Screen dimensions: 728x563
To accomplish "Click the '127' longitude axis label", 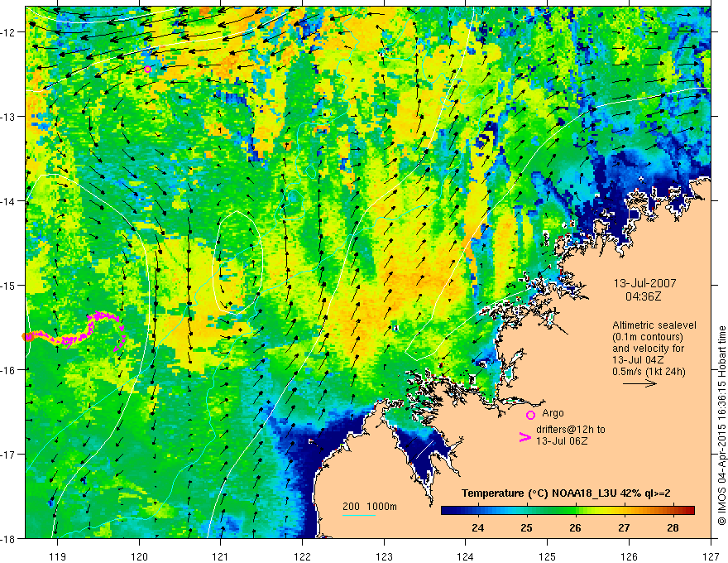I will (x=711, y=556).
